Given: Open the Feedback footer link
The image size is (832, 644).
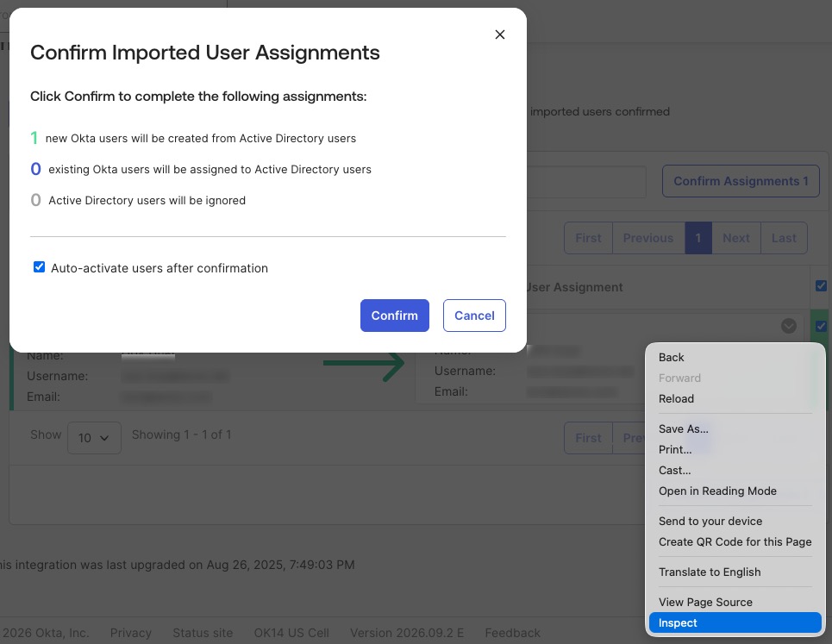Looking at the screenshot, I should click(x=513, y=633).
